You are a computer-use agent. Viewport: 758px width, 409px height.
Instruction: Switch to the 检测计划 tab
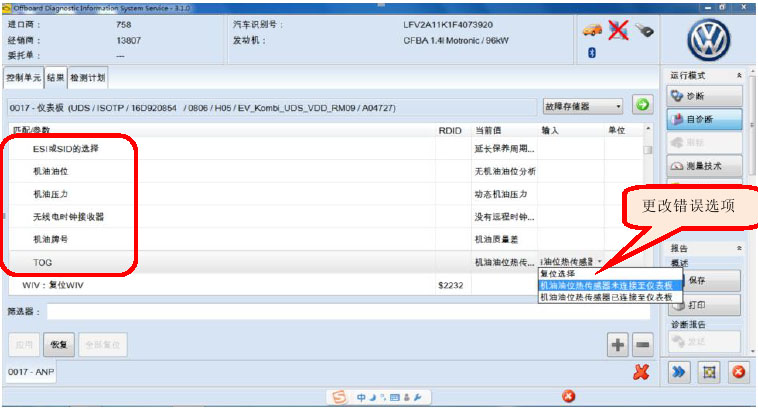(x=87, y=77)
